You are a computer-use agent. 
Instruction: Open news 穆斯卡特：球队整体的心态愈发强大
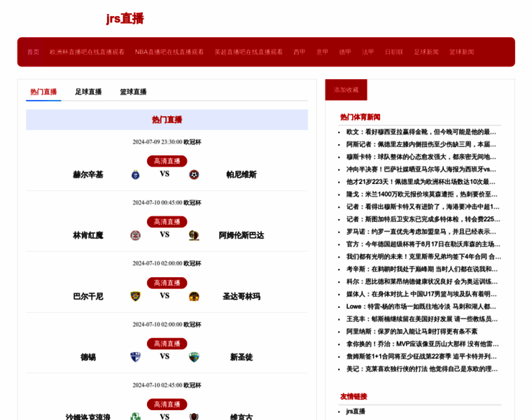421,157
